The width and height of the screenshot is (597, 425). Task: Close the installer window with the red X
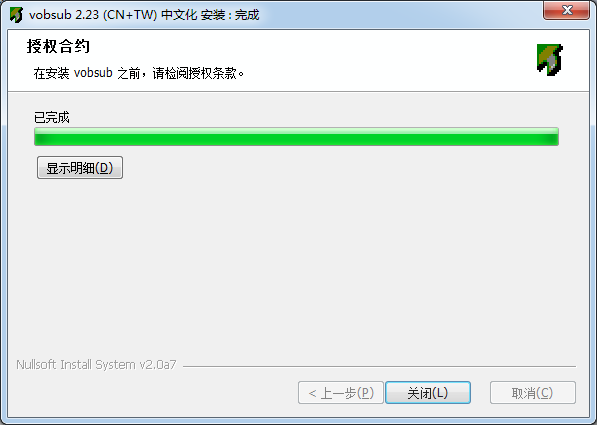(x=567, y=10)
